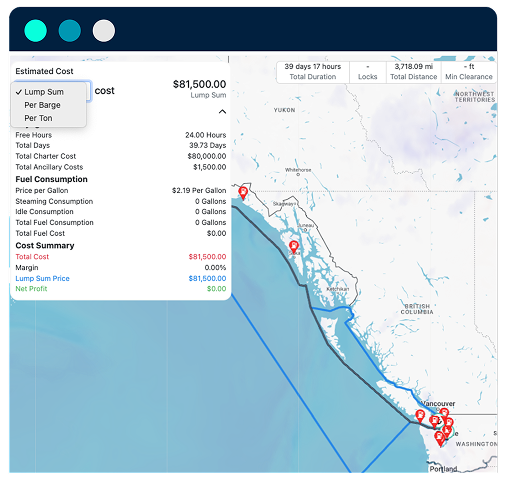The height and width of the screenshot is (486, 512).
Task: Click the red map pin near Sitka
Action: pyautogui.click(x=294, y=247)
